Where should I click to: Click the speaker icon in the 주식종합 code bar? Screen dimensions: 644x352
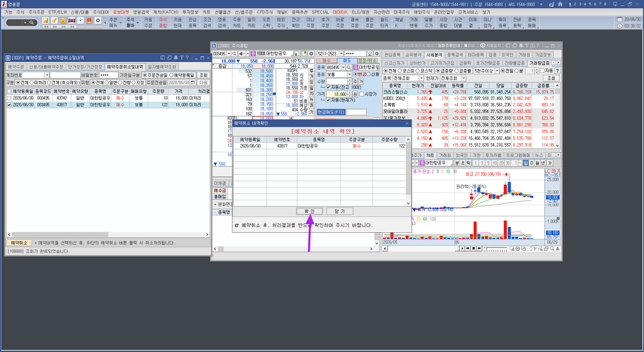[x=241, y=54]
